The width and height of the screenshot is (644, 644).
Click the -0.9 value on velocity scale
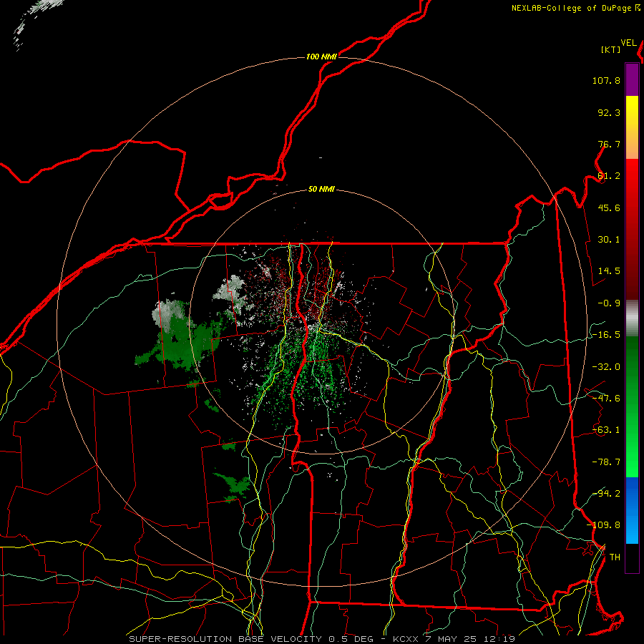[609, 303]
